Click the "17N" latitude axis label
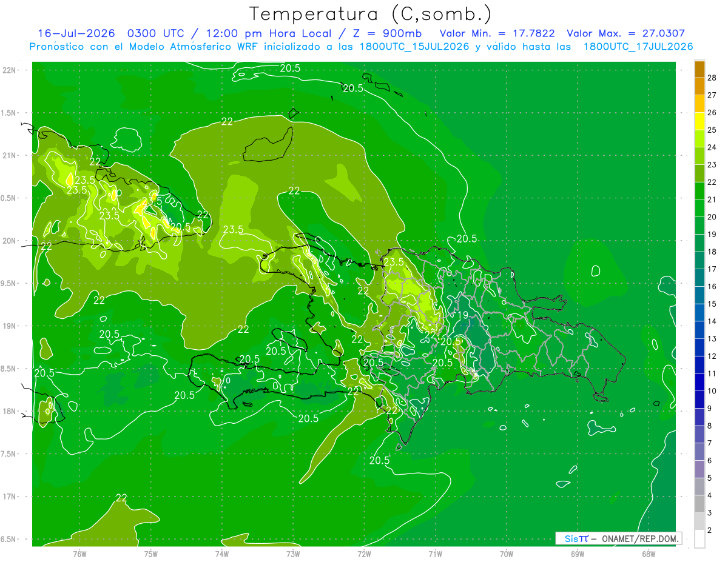This screenshot has height=562, width=728. 9,497
